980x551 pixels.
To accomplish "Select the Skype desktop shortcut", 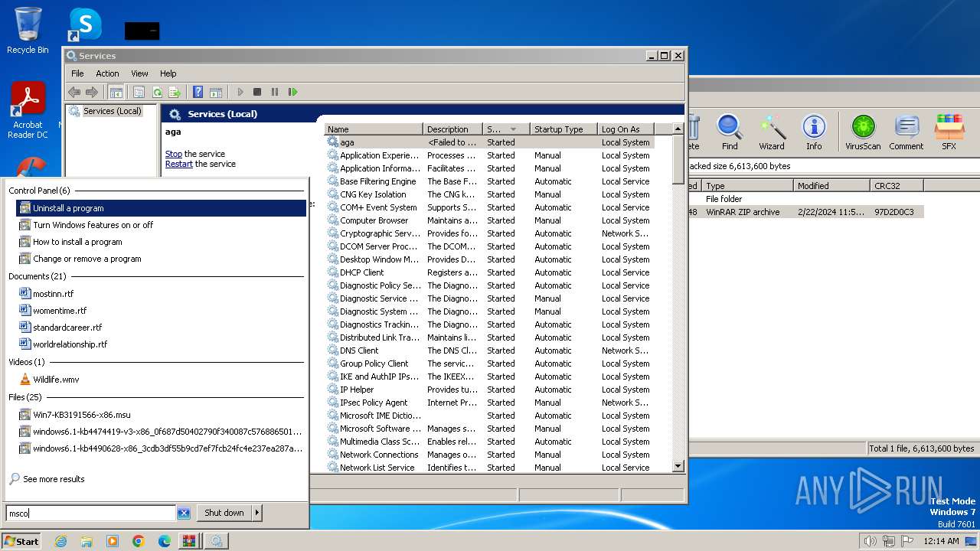I will point(85,24).
